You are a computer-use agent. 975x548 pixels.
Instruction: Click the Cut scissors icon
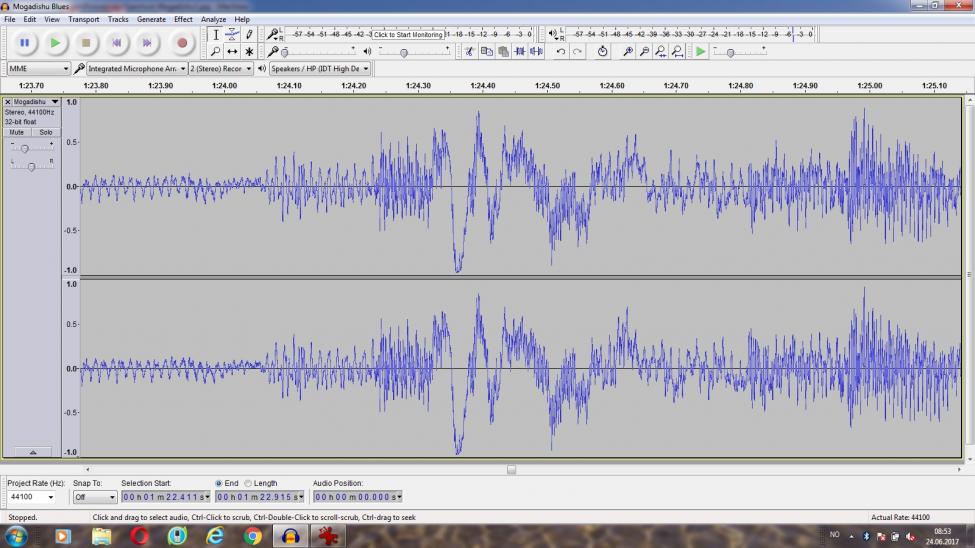tap(469, 51)
